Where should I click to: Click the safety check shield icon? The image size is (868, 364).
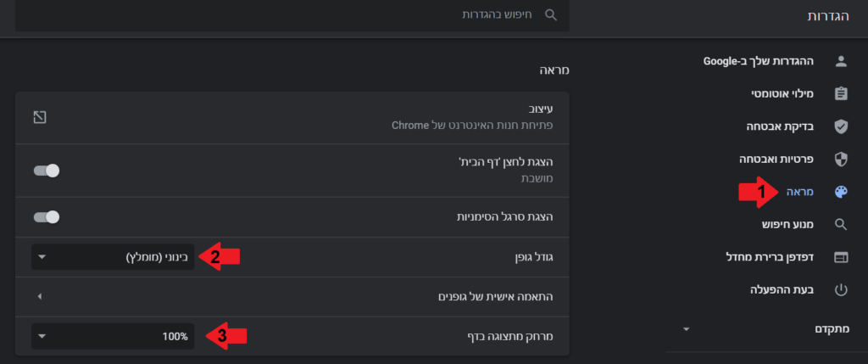(841, 126)
